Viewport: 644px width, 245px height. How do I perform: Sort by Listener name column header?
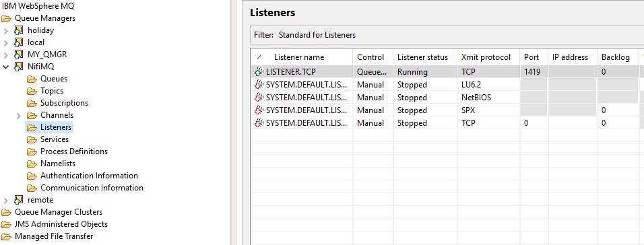[x=302, y=57]
